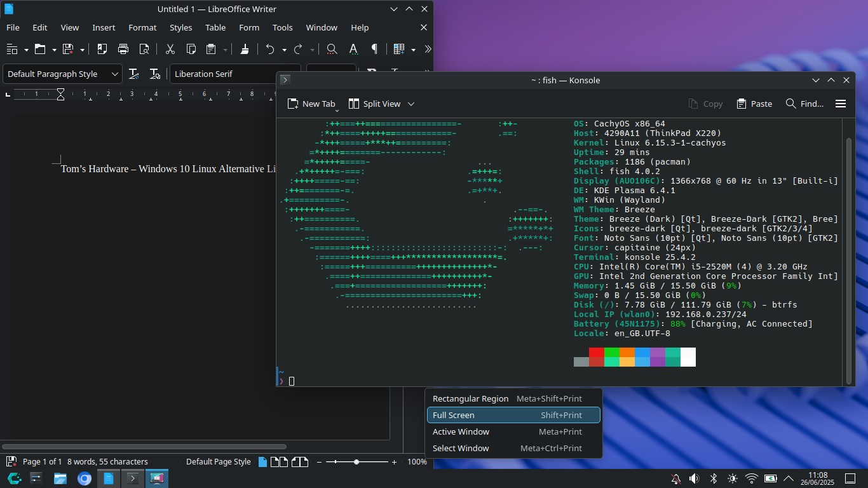
Task: Open the Styles menu in Writer
Action: (x=180, y=27)
